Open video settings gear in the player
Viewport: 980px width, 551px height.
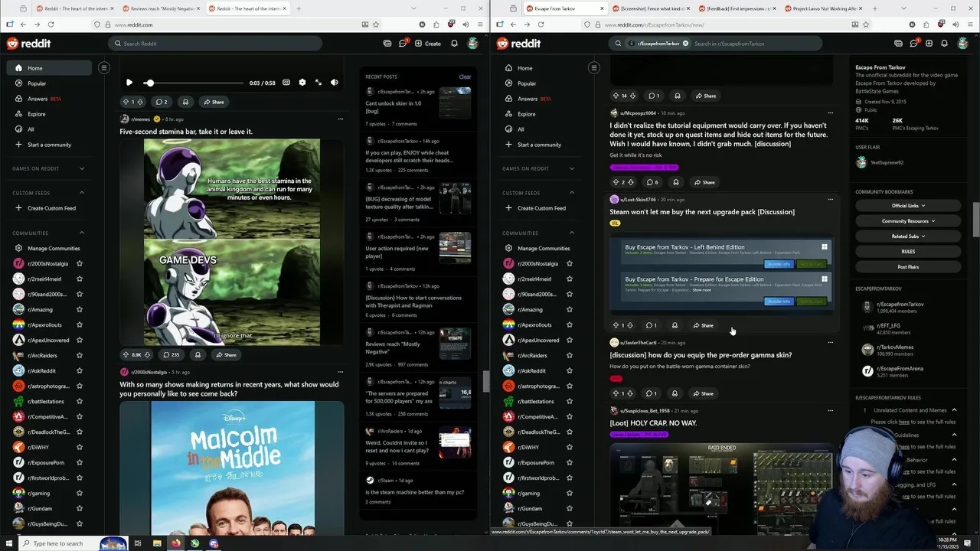coord(302,83)
